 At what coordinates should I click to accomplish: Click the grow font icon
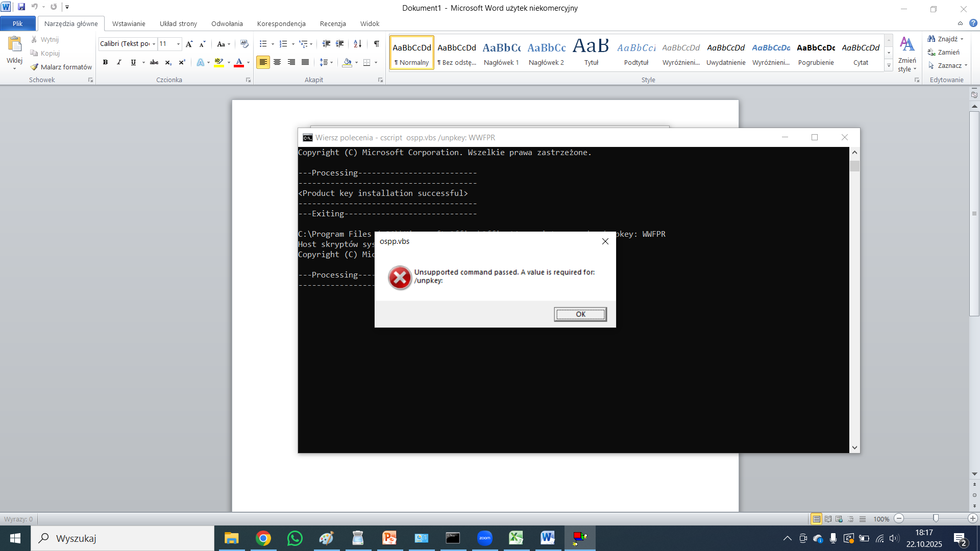189,44
